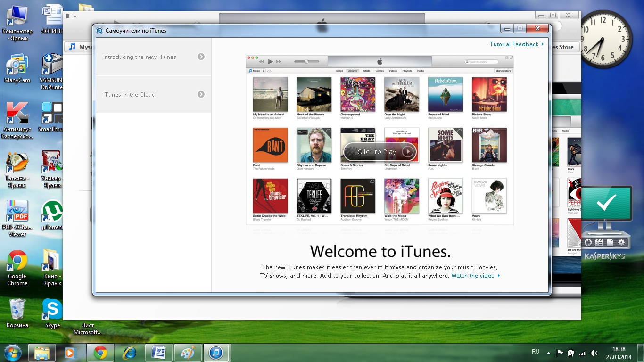The height and width of the screenshot is (362, 644).
Task: Select the Google Chrome desktop icon
Action: (17, 268)
